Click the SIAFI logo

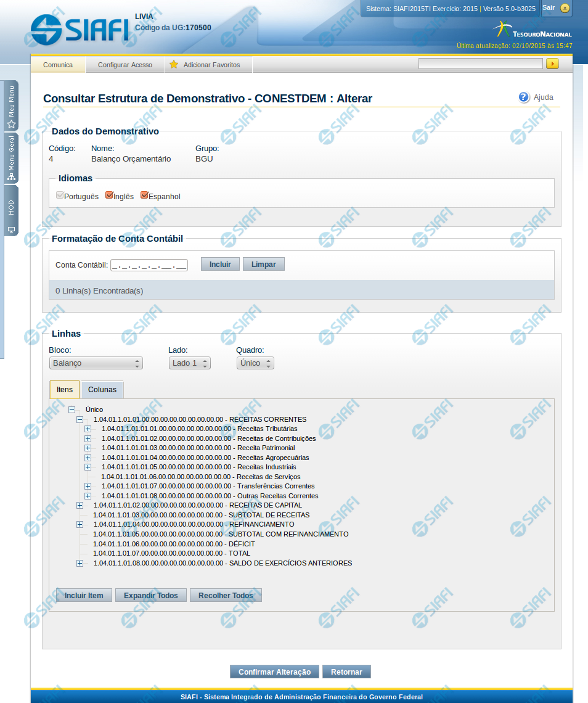[x=80, y=28]
